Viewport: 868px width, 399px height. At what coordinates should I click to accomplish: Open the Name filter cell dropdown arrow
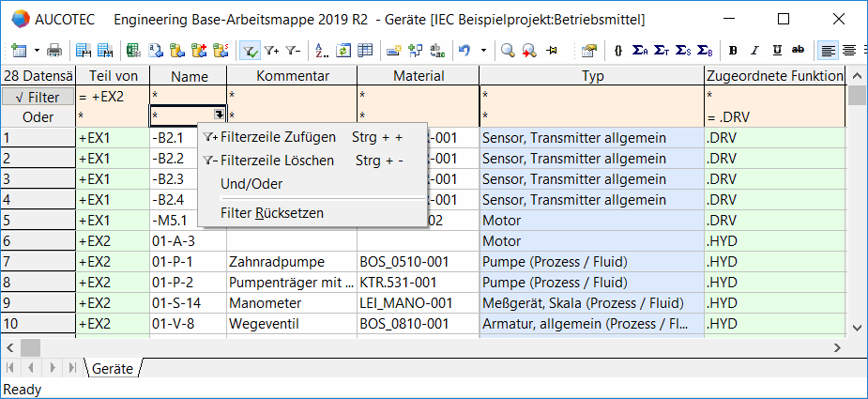click(x=219, y=115)
